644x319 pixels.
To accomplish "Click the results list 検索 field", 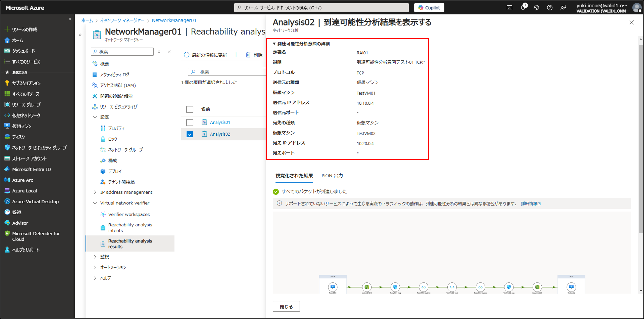I will (x=227, y=72).
